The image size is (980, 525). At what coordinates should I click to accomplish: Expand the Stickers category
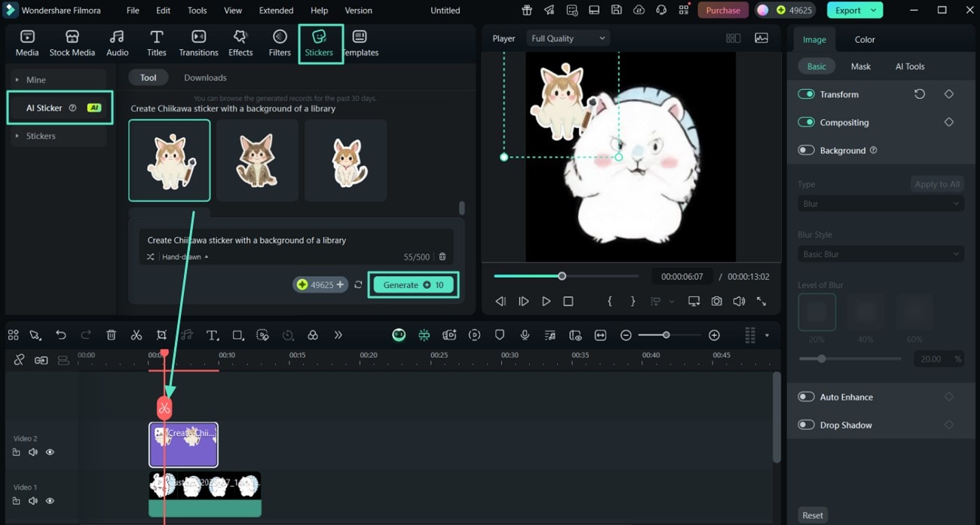click(x=57, y=136)
